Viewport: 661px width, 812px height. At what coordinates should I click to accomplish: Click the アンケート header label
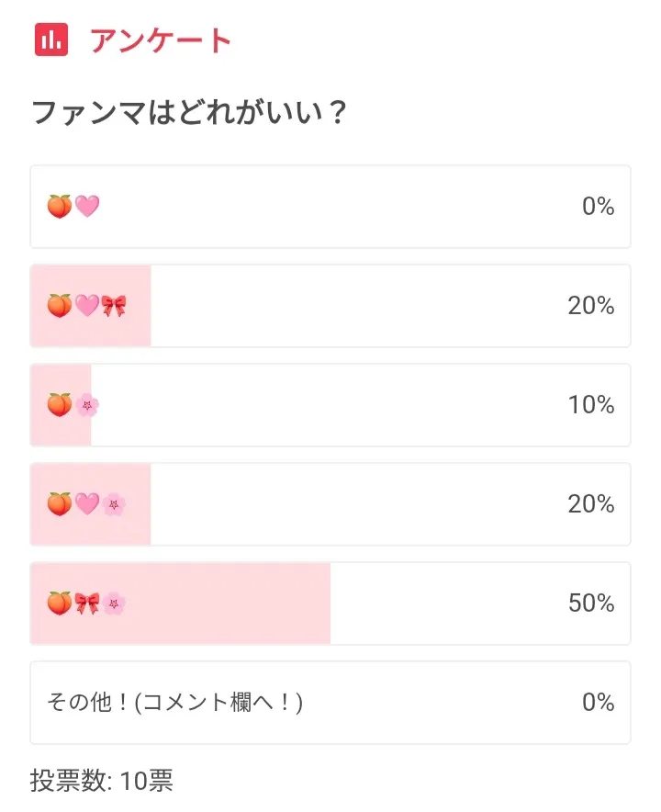coord(161,40)
